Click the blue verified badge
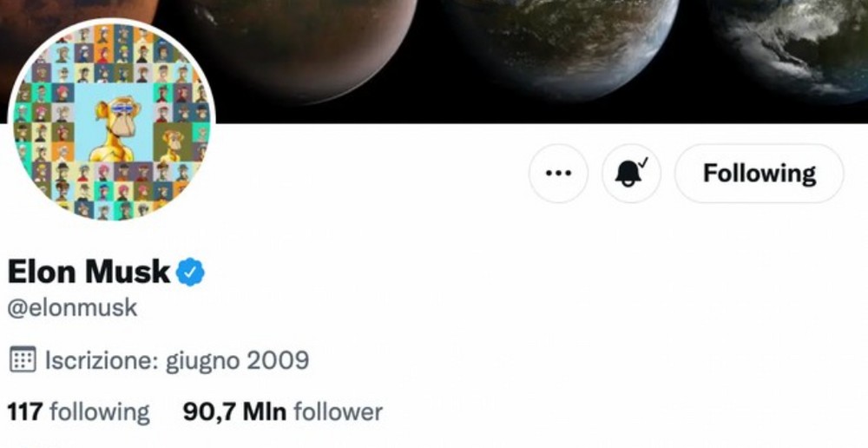 [x=190, y=272]
